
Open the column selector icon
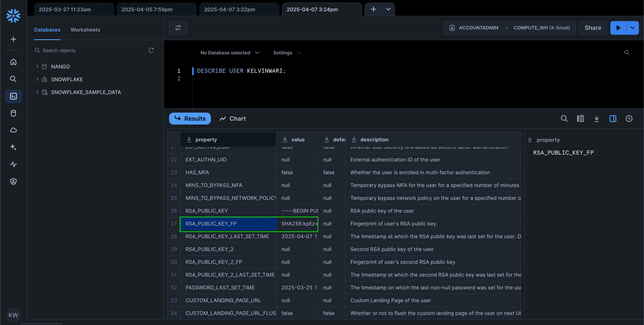click(x=580, y=118)
